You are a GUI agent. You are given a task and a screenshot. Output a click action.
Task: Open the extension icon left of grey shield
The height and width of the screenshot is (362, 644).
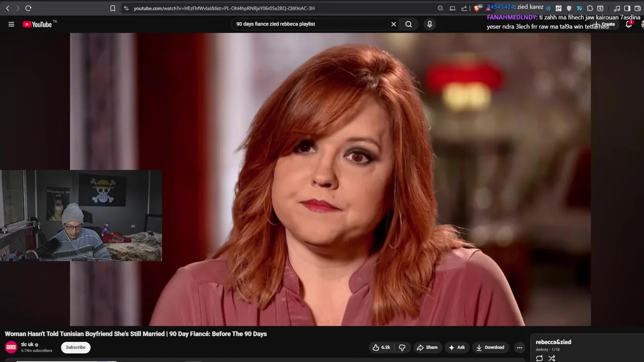(558, 9)
